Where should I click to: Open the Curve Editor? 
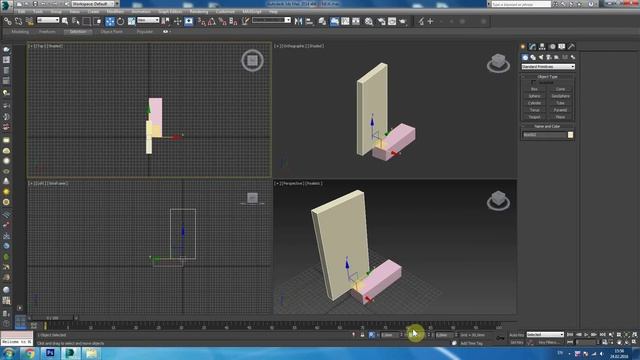[345, 21]
